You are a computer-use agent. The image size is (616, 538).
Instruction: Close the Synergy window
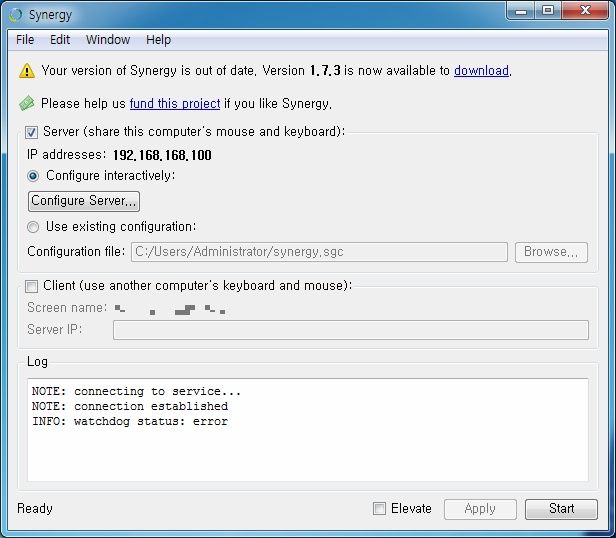[x=585, y=11]
